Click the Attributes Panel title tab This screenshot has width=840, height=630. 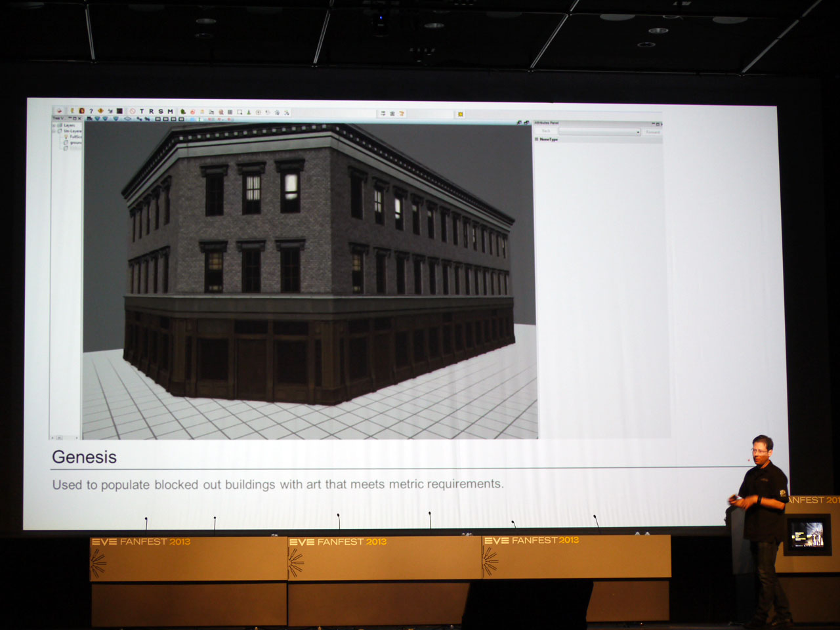(547, 123)
